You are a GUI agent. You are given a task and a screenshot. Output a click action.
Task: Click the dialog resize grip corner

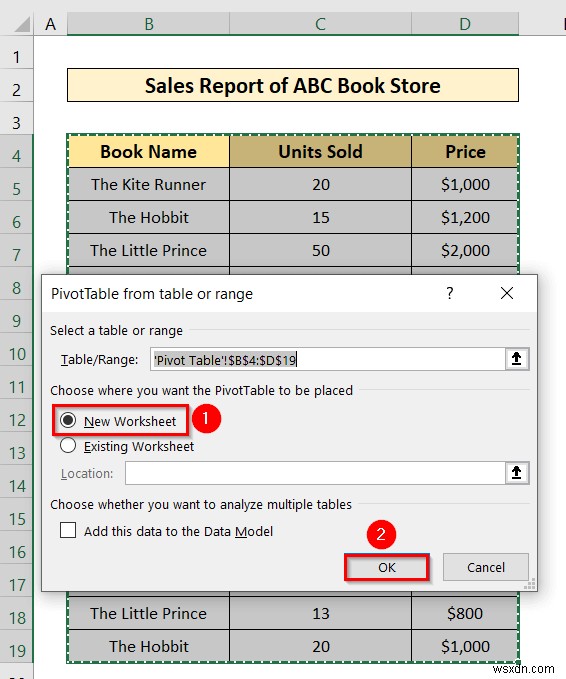530,585
